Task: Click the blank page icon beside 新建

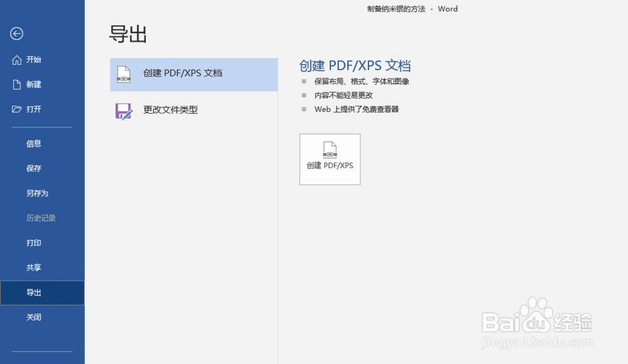Action: (x=18, y=84)
